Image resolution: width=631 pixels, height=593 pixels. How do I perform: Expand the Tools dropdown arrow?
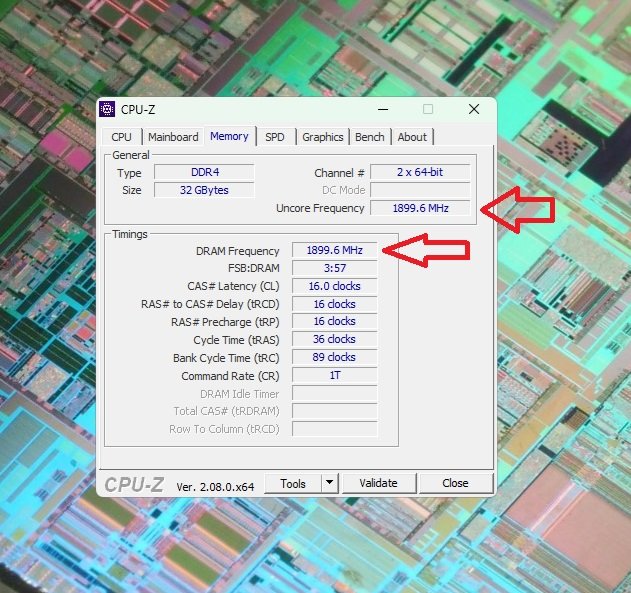click(x=330, y=482)
